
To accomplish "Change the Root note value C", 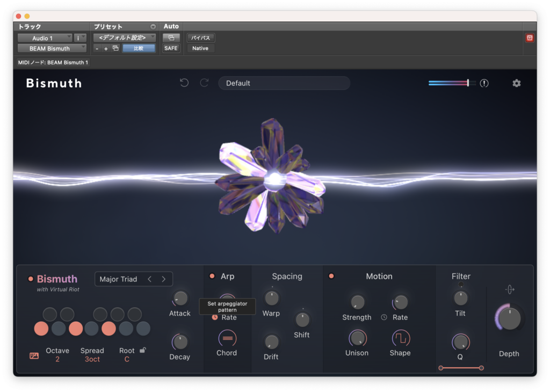I will click(x=127, y=359).
